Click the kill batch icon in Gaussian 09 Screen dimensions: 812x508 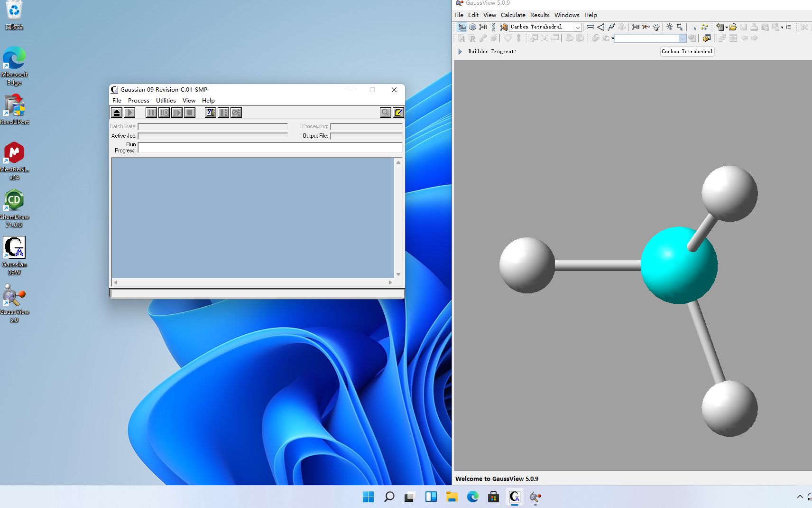click(236, 113)
